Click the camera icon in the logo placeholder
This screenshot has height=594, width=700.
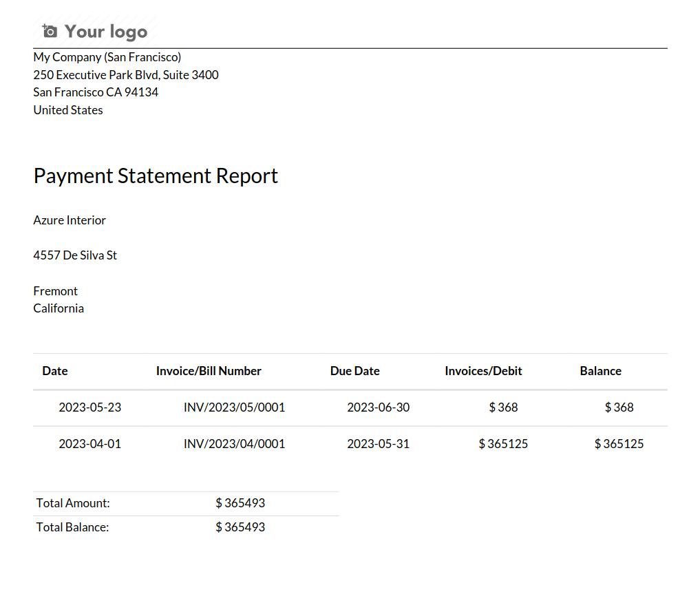tap(50, 31)
